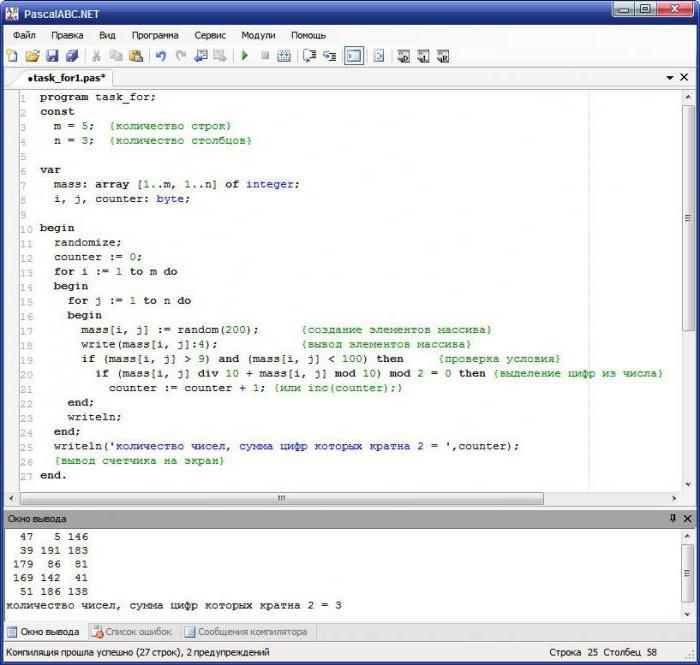Screen dimensions: 700x665
Task: Click 'random(200)' in line 17
Action: click(x=215, y=330)
